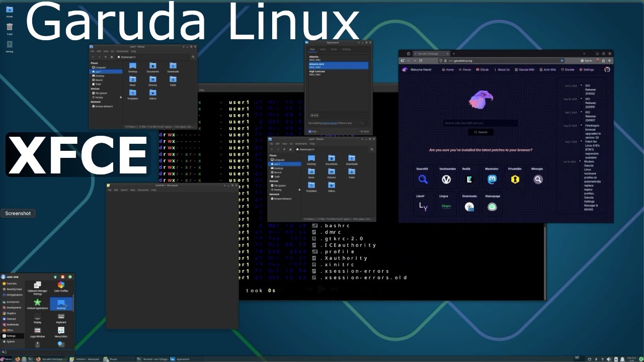Click the Whisker menu application list scrollbar
The height and width of the screenshot is (362, 644).
(73, 303)
